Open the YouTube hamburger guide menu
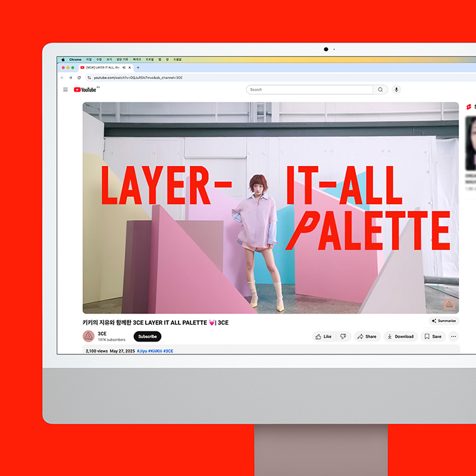 (x=65, y=90)
